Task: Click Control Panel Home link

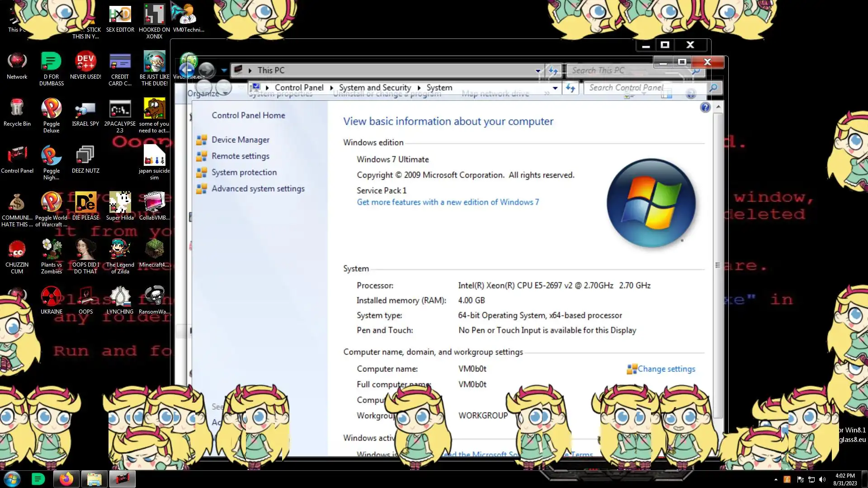Action: [248, 116]
